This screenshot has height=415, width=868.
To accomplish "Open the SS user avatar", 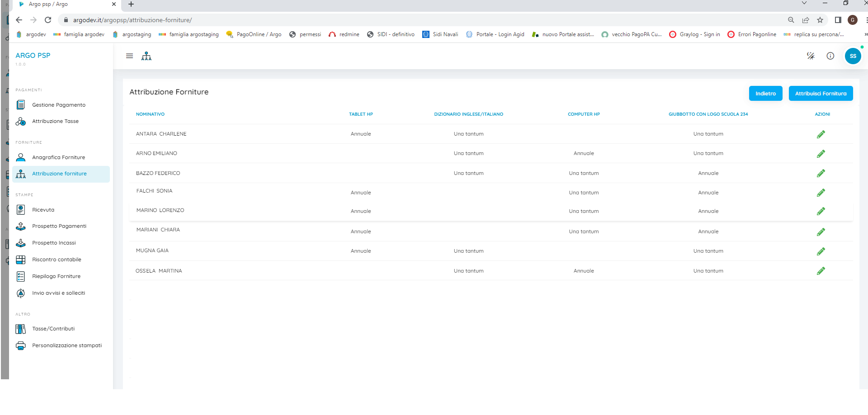I will (x=853, y=56).
